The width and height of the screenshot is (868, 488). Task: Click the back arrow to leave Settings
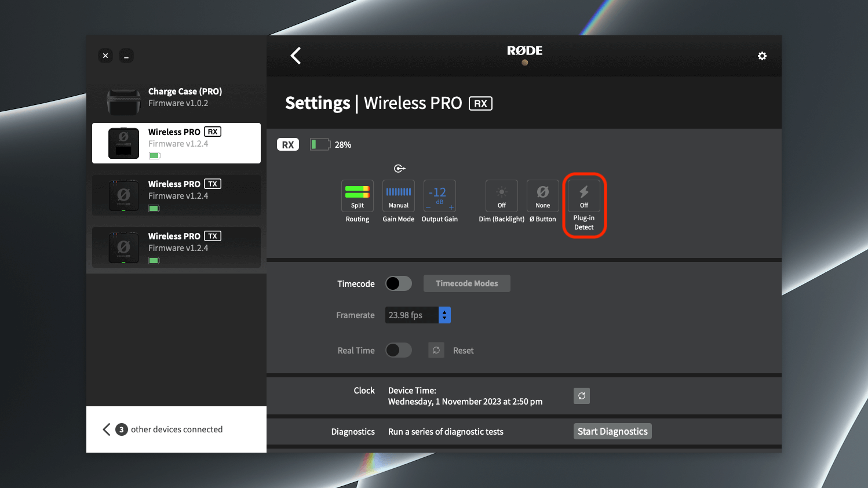[296, 56]
